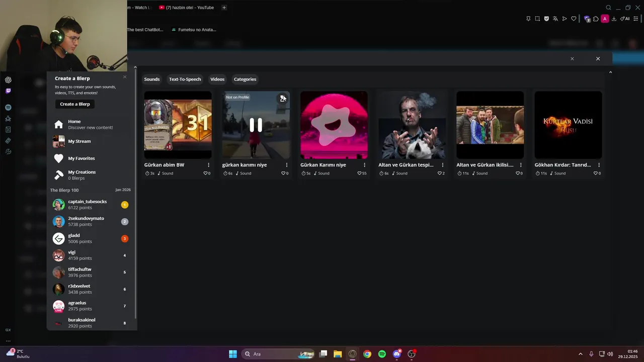The image size is (644, 362).
Task: Open captain_tubesocks leaderboard entry
Action: click(x=91, y=205)
